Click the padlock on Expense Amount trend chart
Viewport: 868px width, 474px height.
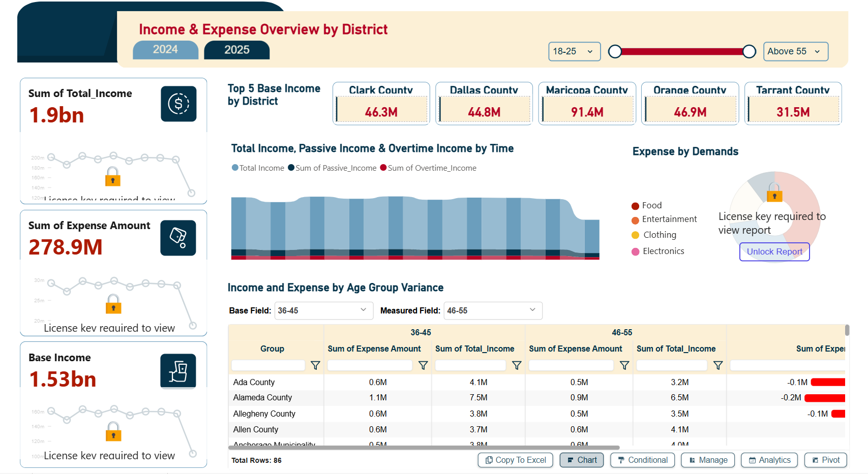113,304
